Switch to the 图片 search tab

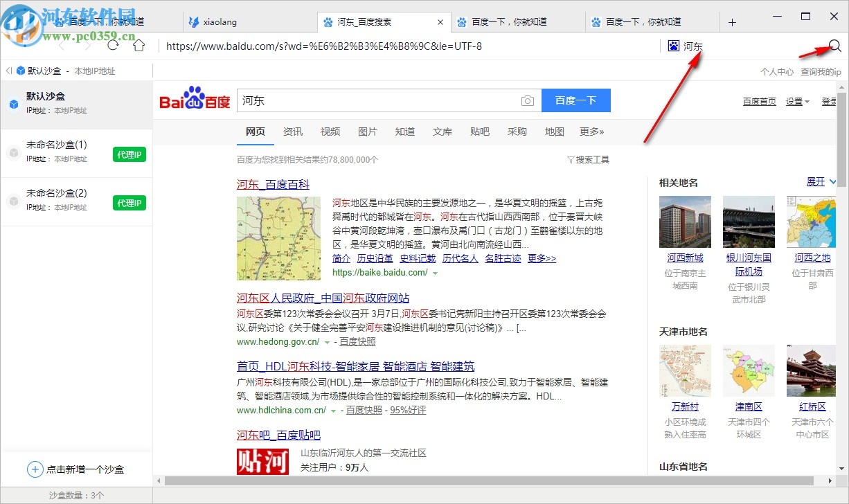(x=368, y=132)
